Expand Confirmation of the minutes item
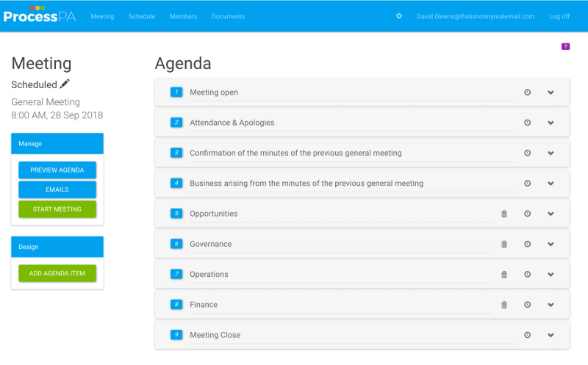 [x=551, y=153]
